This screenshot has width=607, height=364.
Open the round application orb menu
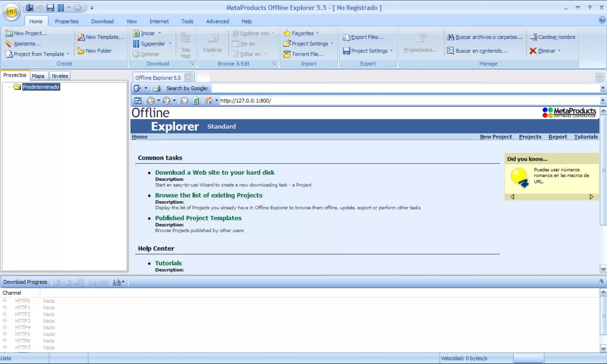pyautogui.click(x=12, y=11)
